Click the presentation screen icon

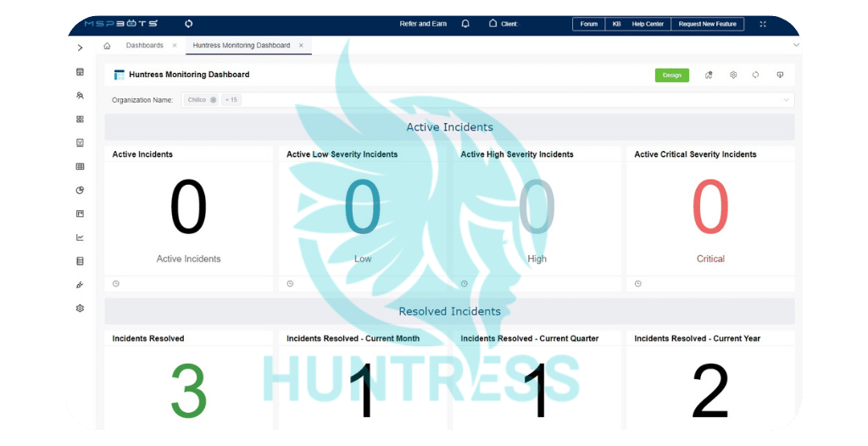(x=780, y=75)
